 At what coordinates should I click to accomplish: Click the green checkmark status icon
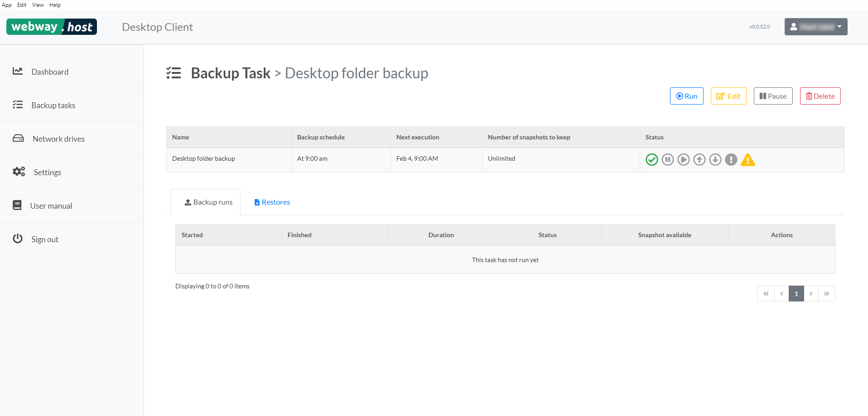click(651, 159)
